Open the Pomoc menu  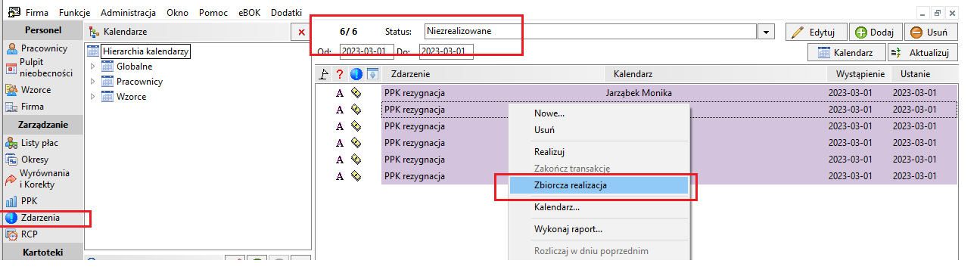(x=213, y=13)
